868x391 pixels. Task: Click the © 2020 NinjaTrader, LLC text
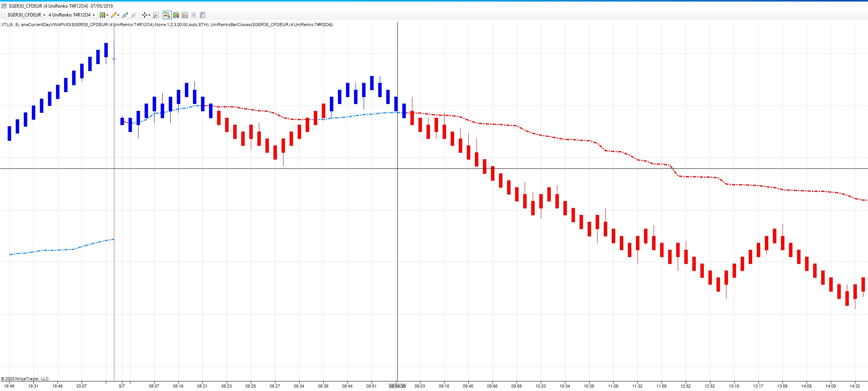coord(25,379)
